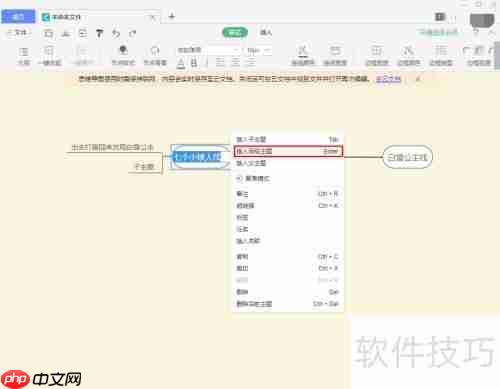
Task: Click the node style paint icon
Action: (x=123, y=56)
